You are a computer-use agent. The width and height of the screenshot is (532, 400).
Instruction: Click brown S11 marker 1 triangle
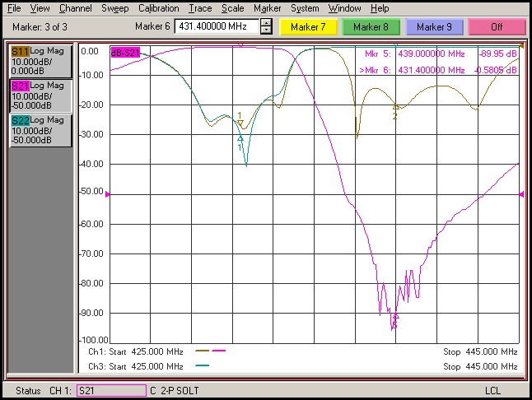click(x=240, y=122)
